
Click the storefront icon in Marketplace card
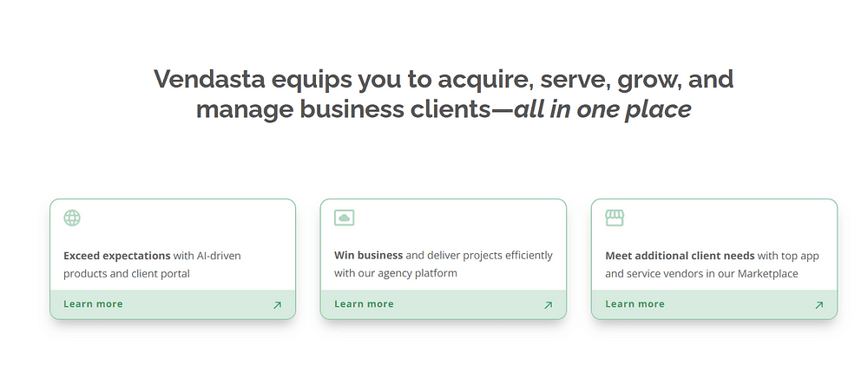click(x=615, y=218)
